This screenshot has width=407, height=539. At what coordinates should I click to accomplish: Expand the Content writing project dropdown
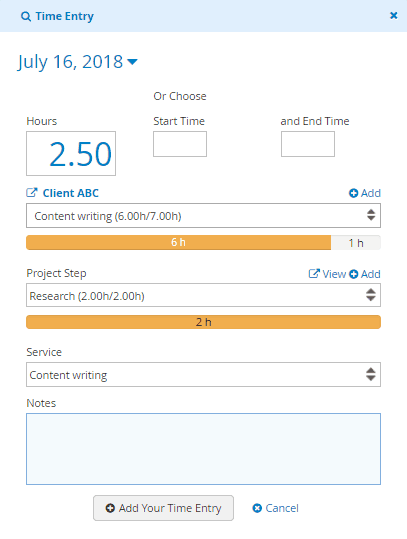[x=203, y=216]
